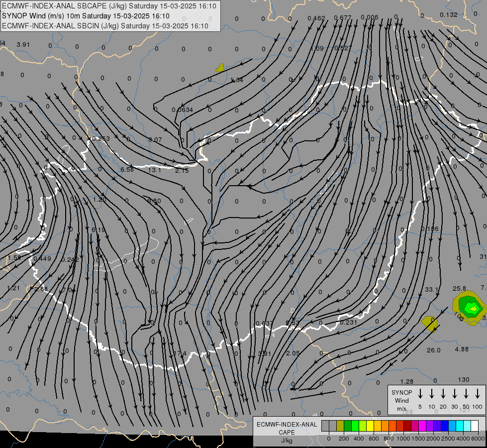Click the CAPE value '0.0634'
The height and width of the screenshot is (448, 487).
click(183, 110)
